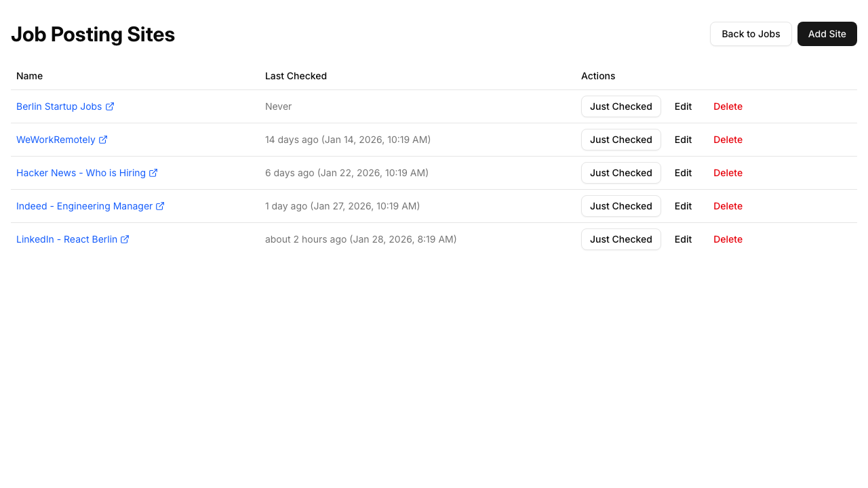Click Back to Jobs

point(751,34)
